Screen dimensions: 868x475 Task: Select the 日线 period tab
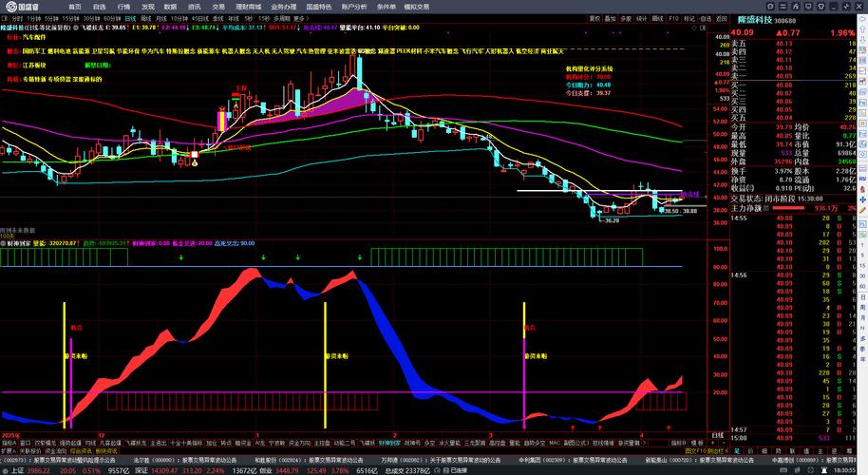[x=130, y=18]
